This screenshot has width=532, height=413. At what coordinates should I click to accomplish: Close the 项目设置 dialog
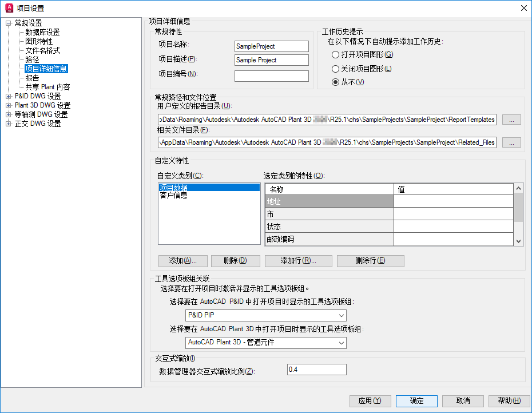[x=523, y=8]
